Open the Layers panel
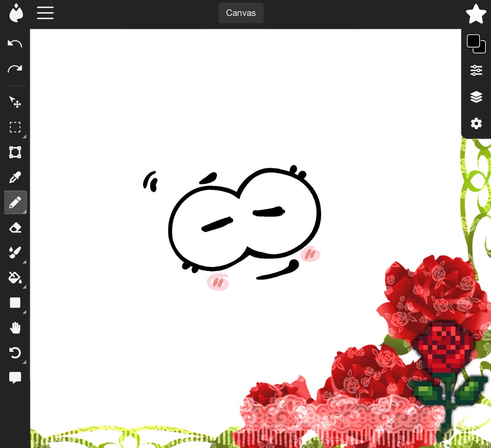The height and width of the screenshot is (448, 491). pos(476,97)
